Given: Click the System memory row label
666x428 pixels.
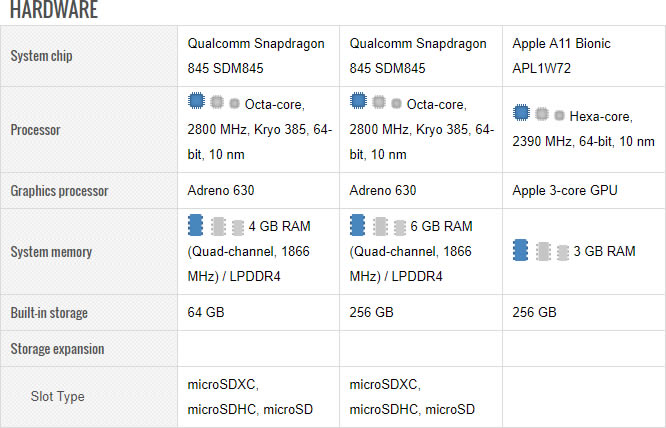Looking at the screenshot, I should (51, 252).
